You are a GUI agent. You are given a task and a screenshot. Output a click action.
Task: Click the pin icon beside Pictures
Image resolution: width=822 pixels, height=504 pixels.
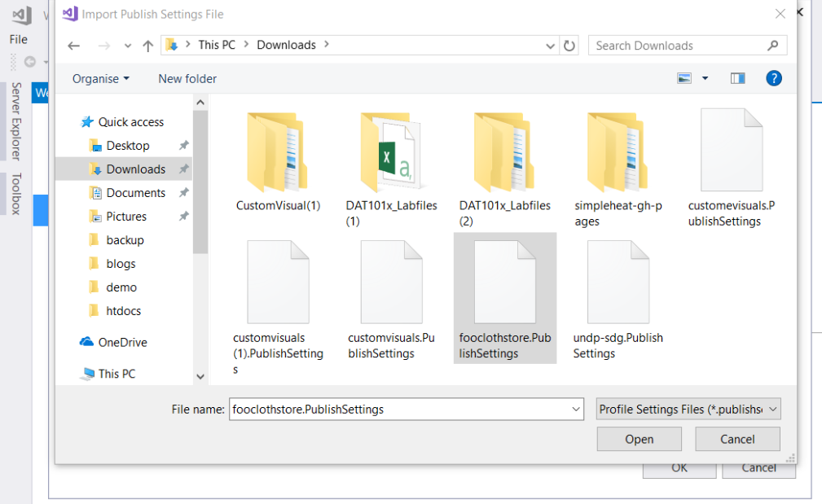pyautogui.click(x=183, y=217)
